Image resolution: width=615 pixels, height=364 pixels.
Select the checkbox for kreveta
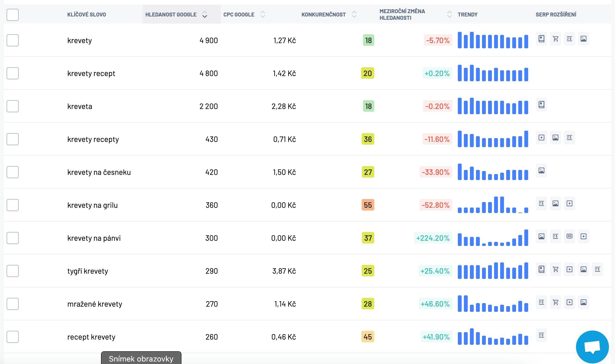click(13, 106)
